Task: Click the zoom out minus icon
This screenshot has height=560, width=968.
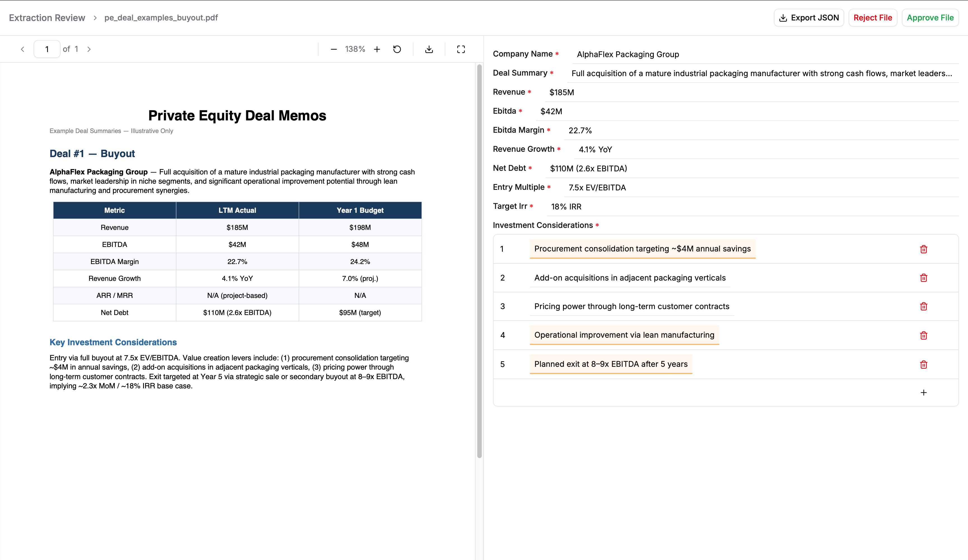Action: pyautogui.click(x=333, y=49)
